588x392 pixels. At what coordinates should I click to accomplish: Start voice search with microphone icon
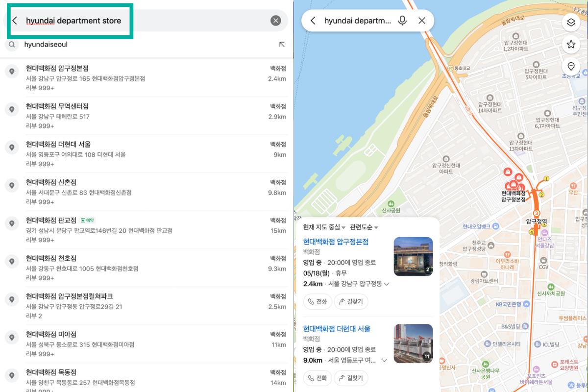point(402,21)
